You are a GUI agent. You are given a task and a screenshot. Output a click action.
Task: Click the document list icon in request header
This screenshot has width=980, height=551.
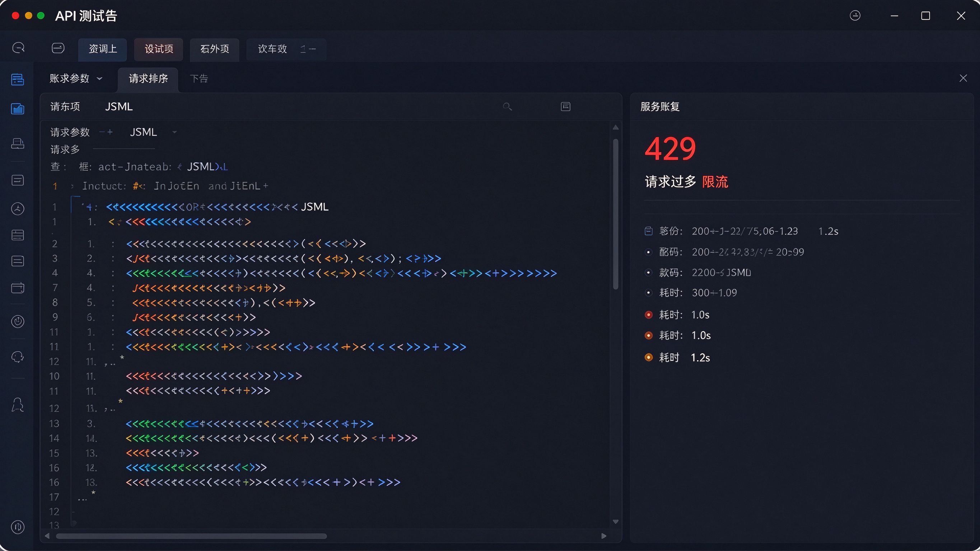(566, 107)
